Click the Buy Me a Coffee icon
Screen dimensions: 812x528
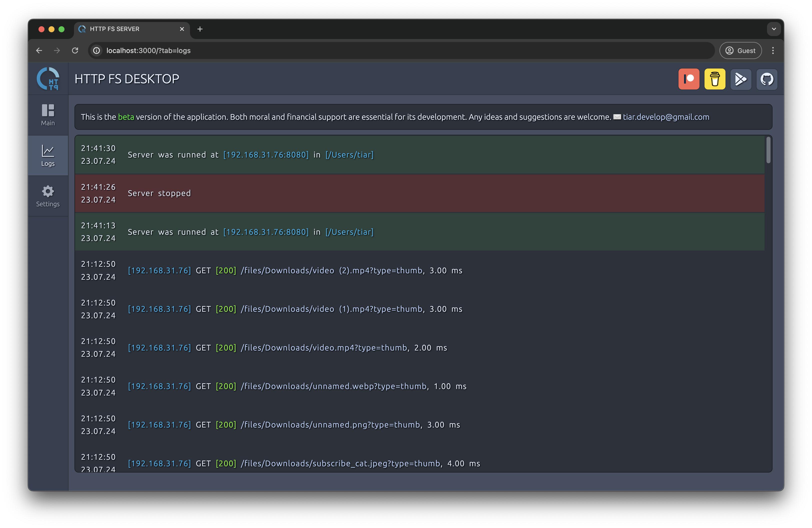tap(714, 79)
